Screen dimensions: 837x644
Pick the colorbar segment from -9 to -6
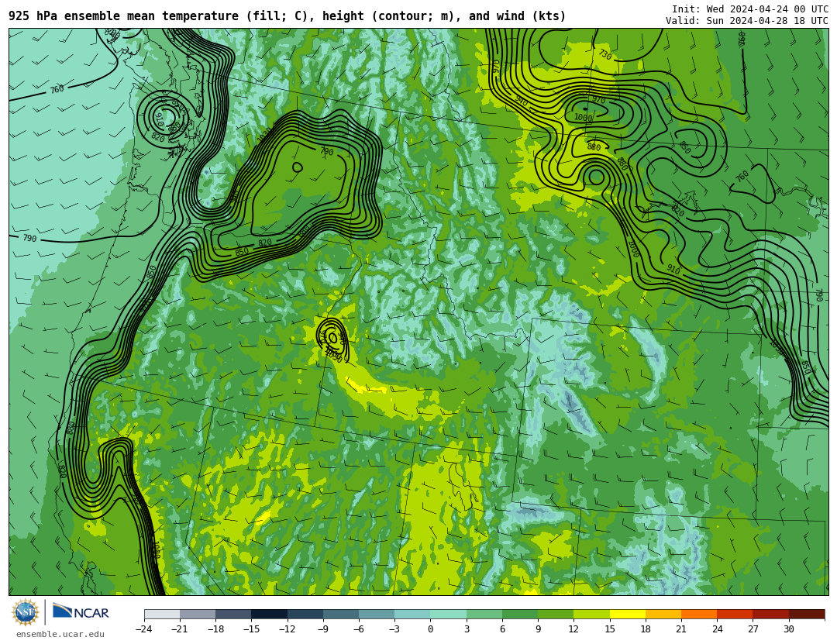(341, 614)
